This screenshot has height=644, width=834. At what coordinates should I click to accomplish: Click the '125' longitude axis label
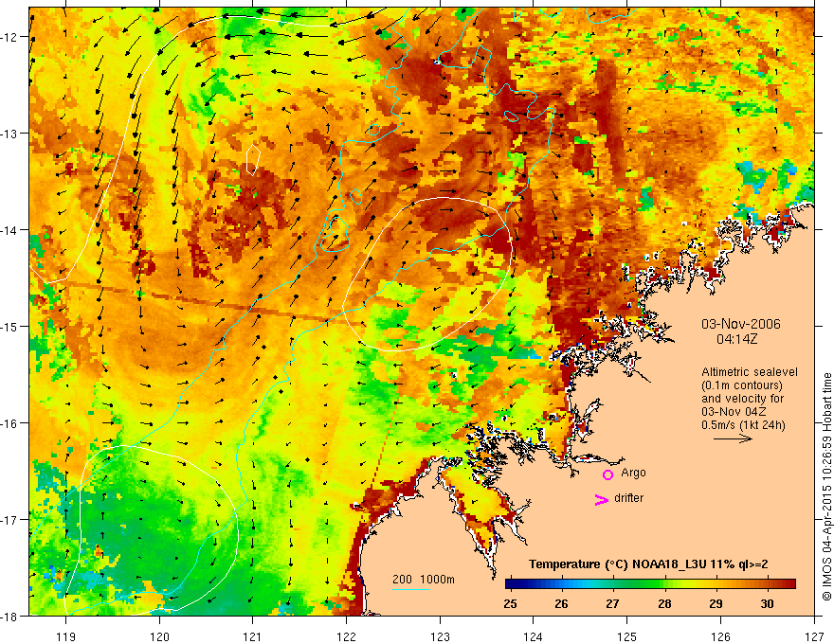[627, 636]
